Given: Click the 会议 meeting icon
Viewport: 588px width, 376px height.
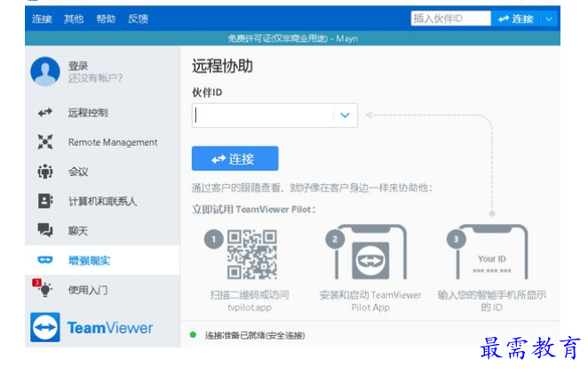Looking at the screenshot, I should click(x=45, y=172).
